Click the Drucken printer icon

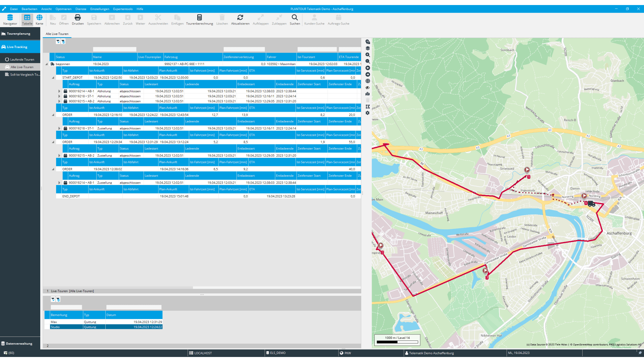(x=77, y=17)
